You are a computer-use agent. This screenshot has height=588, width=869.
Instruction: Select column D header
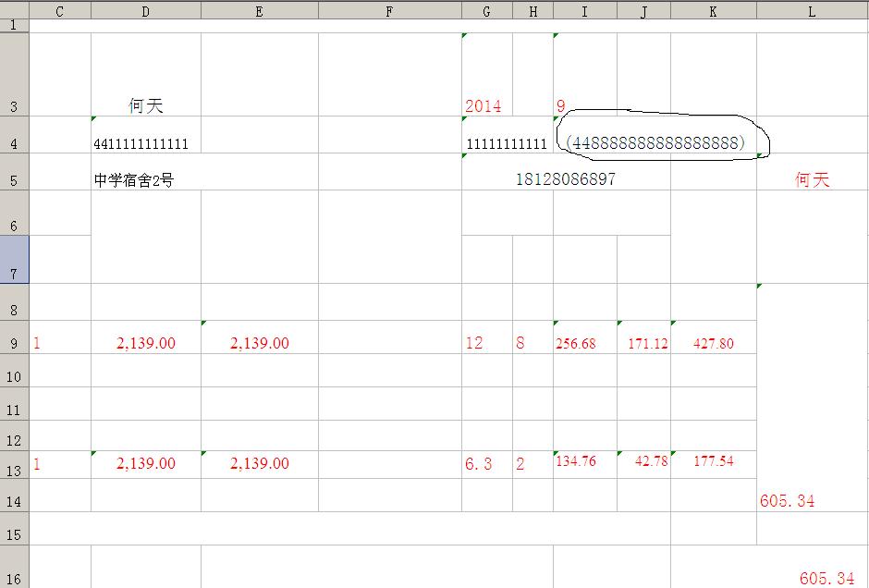146,10
